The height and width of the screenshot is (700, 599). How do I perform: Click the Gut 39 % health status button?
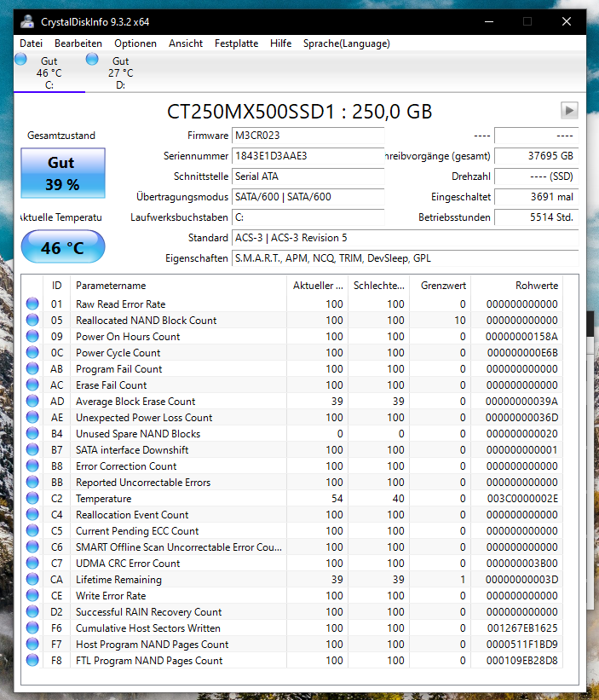(x=63, y=173)
